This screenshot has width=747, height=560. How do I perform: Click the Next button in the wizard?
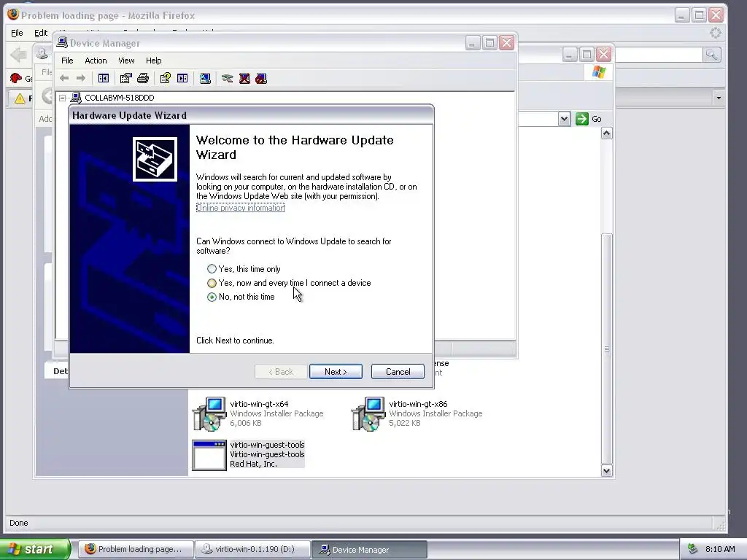pyautogui.click(x=336, y=372)
